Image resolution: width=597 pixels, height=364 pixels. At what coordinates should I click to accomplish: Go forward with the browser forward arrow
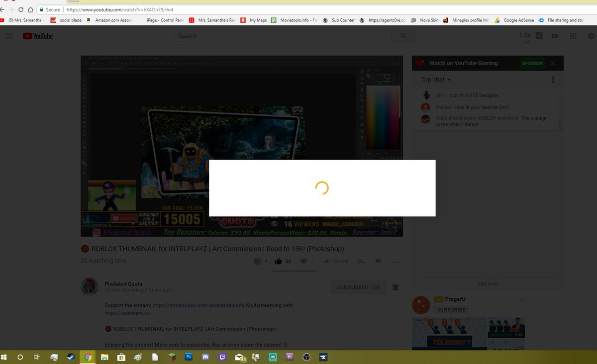11,9
